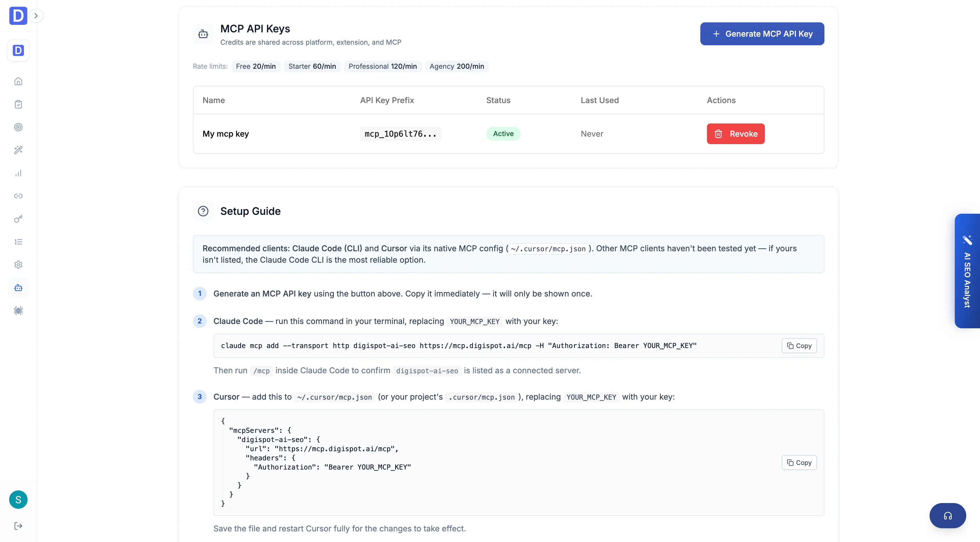Click the "url": "https://mcp.digispot.ai/mcp" JSON line
The height and width of the screenshot is (542, 980).
tap(322, 449)
